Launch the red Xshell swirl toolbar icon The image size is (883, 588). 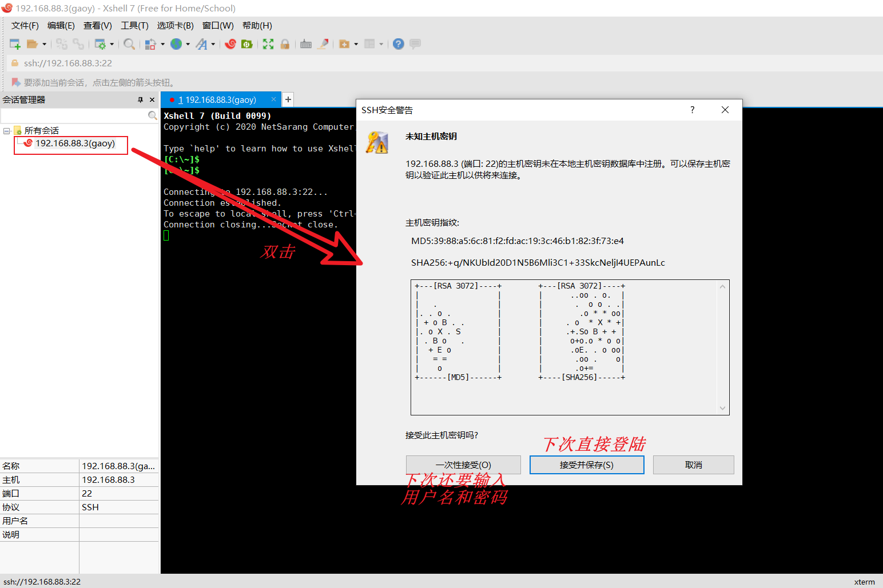(x=230, y=44)
